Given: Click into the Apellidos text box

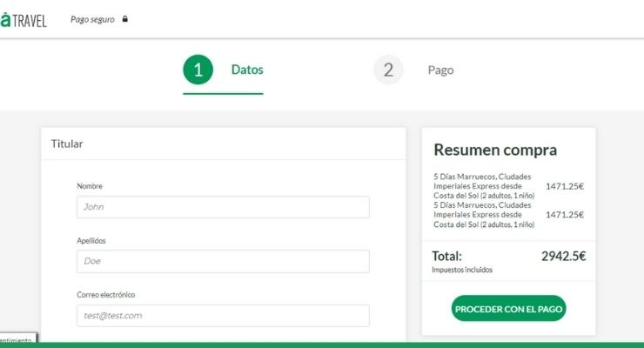Looking at the screenshot, I should [223, 261].
